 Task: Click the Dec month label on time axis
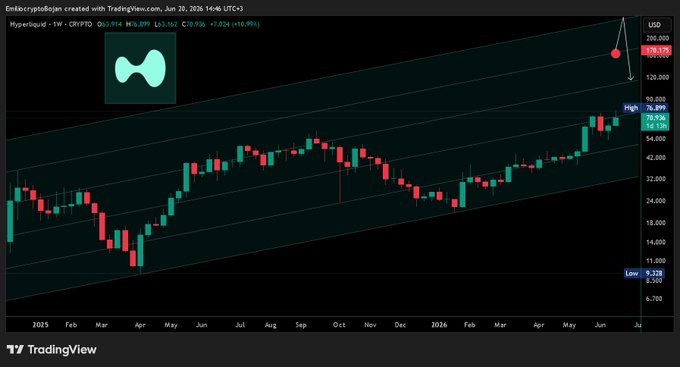pos(400,325)
